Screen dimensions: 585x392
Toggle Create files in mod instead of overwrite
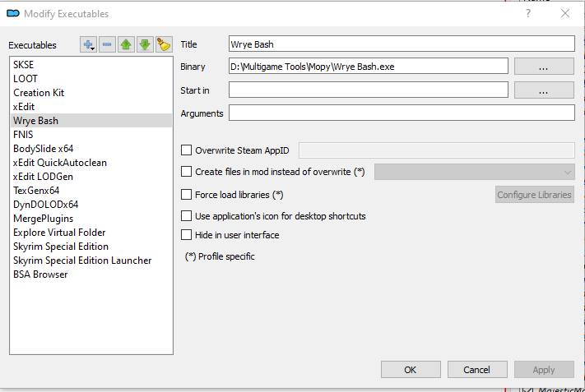coord(186,172)
